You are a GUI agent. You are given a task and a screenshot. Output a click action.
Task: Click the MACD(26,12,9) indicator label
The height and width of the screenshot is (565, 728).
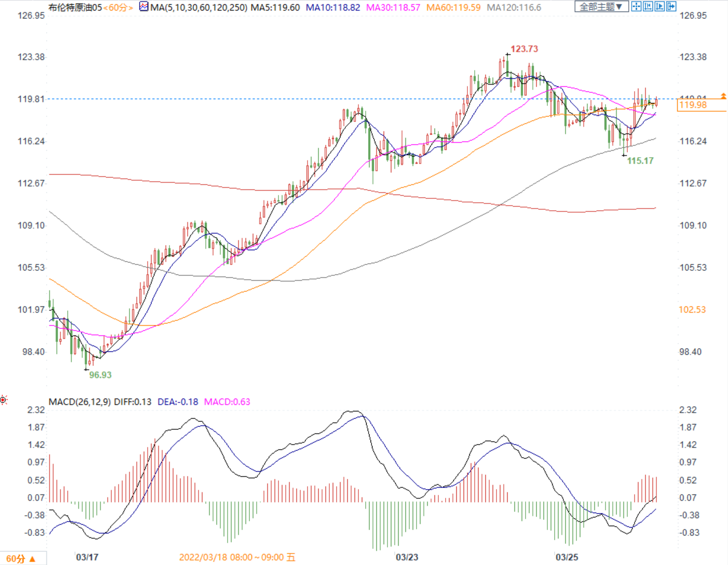79,402
